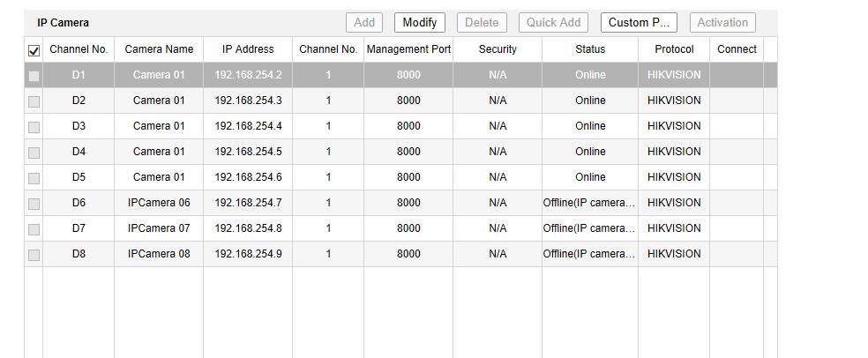
Task: Tick the checkbox for channel D6
Action: click(x=34, y=204)
